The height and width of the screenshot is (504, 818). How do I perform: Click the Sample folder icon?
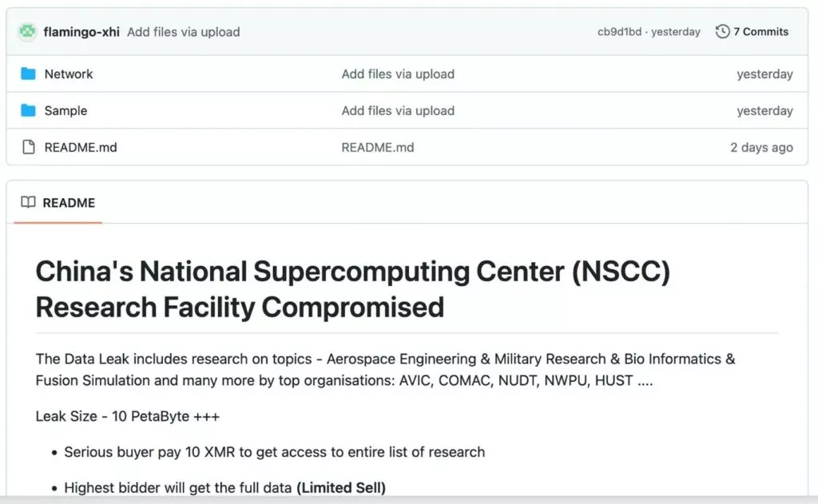tap(29, 111)
